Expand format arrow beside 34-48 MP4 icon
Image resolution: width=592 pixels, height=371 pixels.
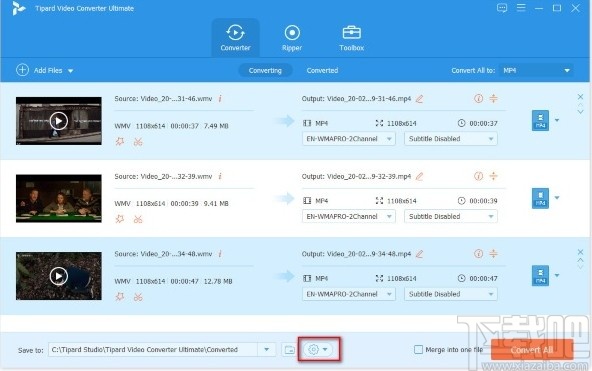(x=557, y=276)
